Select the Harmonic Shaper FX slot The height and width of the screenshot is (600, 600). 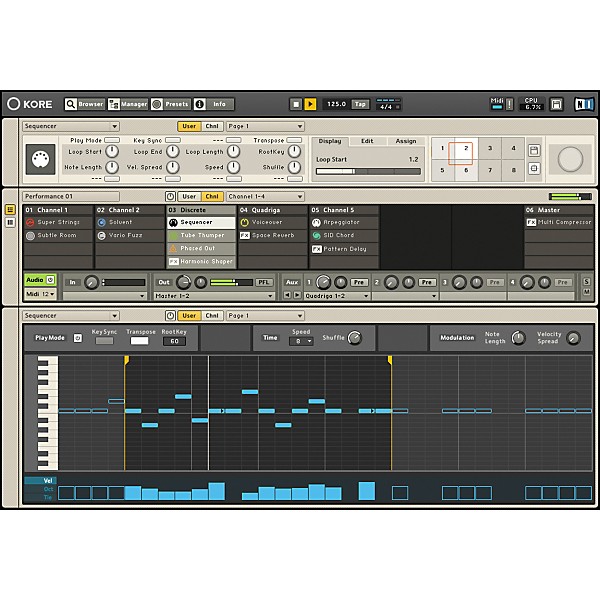[201, 261]
